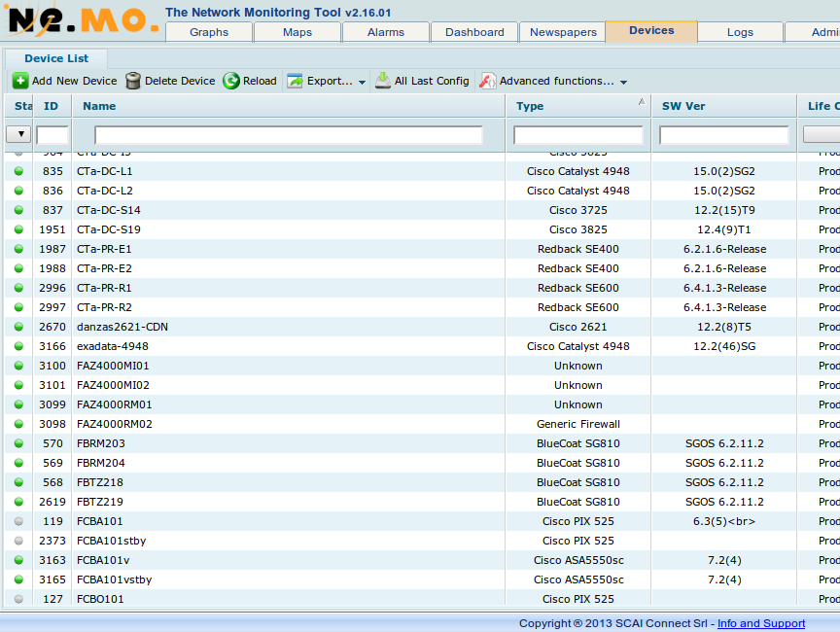Click the software version 12.2(15)T9
This screenshot has width=840, height=632.
(725, 210)
